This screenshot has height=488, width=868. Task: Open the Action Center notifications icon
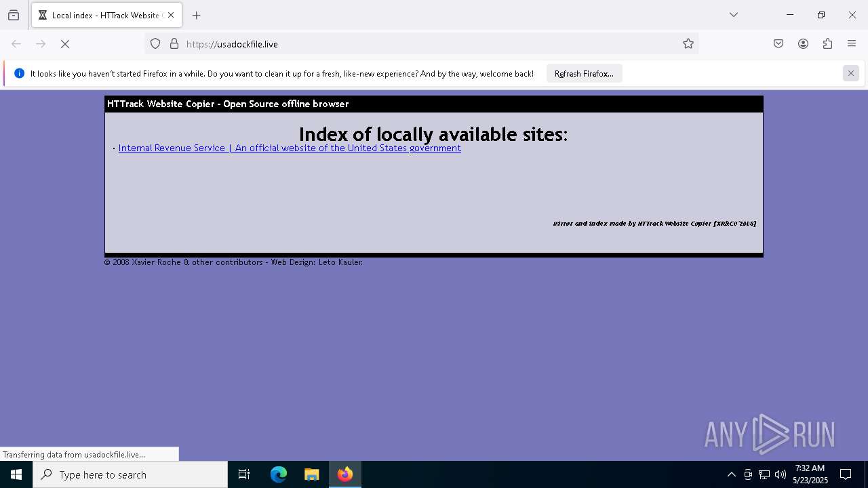[846, 474]
